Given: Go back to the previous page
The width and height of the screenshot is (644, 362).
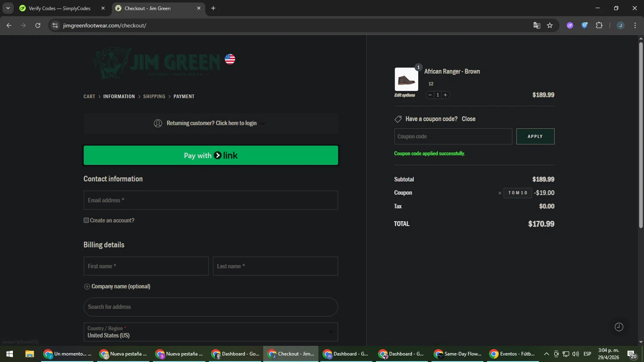Looking at the screenshot, I should 9,25.
